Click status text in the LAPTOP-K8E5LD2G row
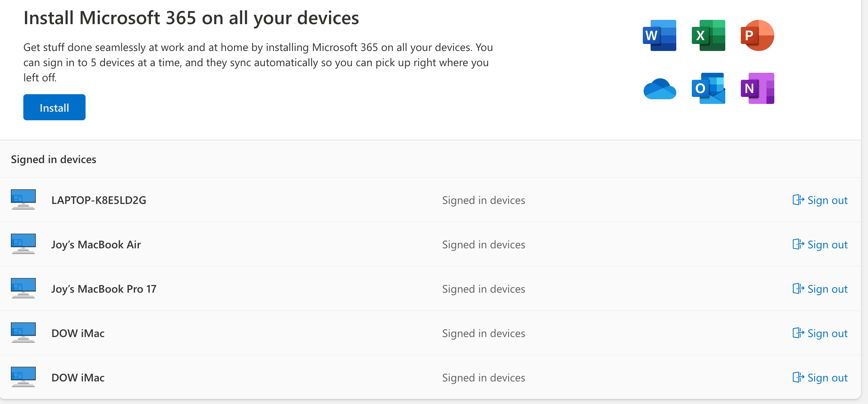This screenshot has width=868, height=404. (x=483, y=200)
